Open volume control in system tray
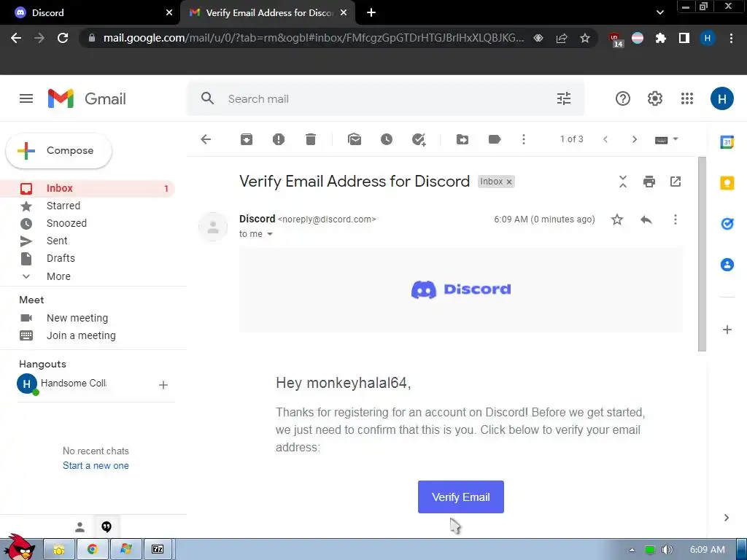Viewport: 747px width, 560px height. coord(667,550)
